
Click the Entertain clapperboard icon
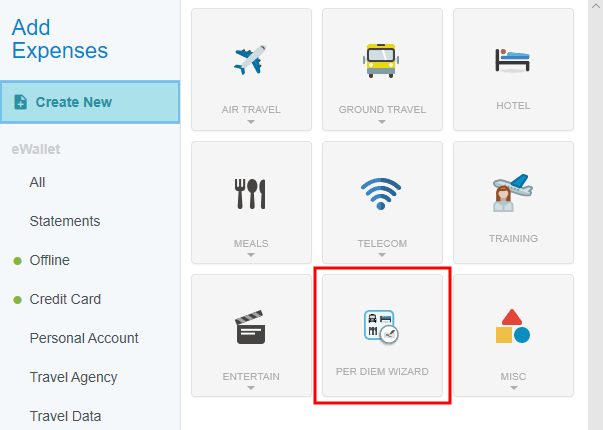[x=251, y=326]
